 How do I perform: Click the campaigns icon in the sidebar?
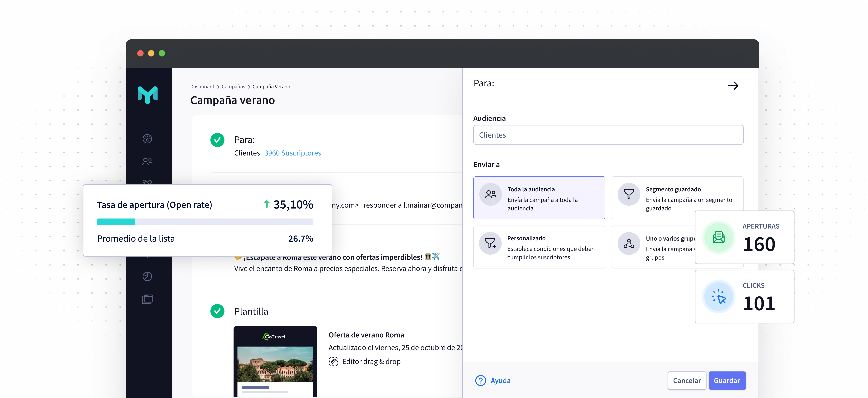pyautogui.click(x=147, y=182)
